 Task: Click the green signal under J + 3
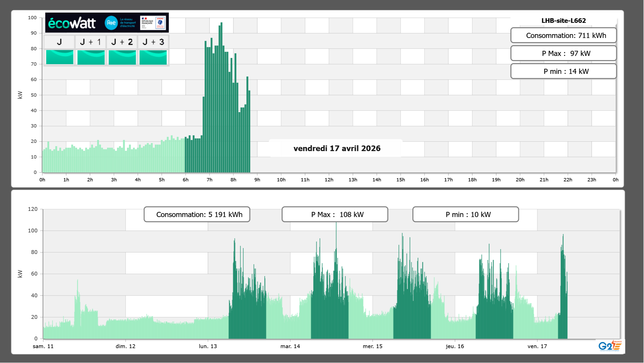click(x=153, y=57)
